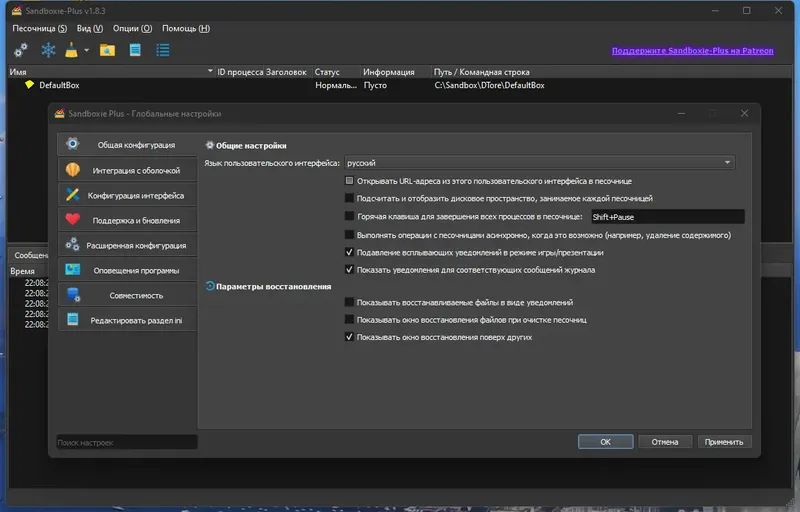Open Редактировать раздел ini tab

(x=128, y=320)
